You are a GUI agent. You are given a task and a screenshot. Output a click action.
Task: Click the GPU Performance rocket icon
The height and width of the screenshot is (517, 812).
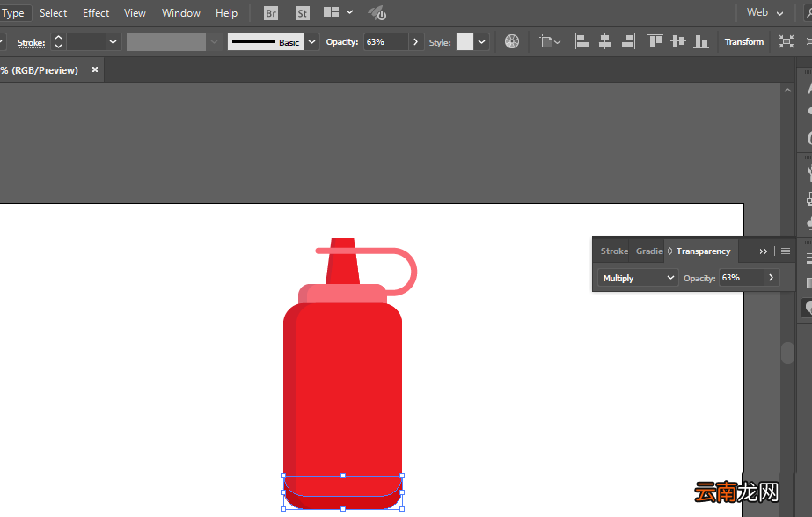[377, 13]
